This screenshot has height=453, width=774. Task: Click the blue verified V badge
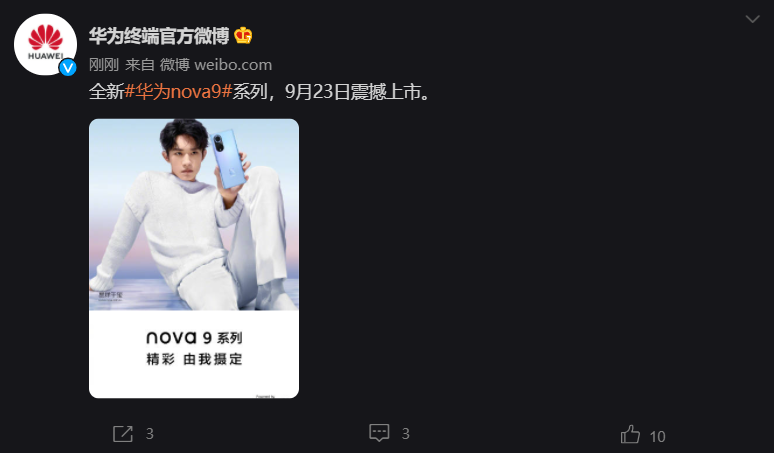68,67
